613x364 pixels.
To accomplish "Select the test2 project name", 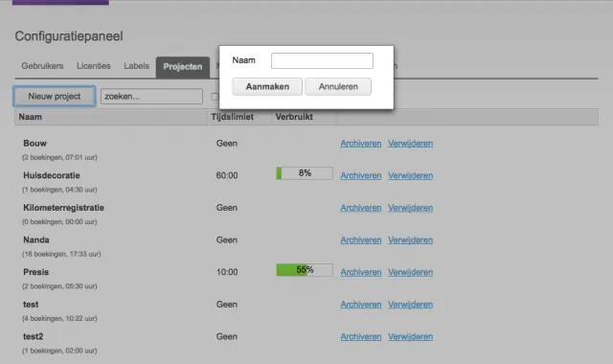I will [34, 336].
